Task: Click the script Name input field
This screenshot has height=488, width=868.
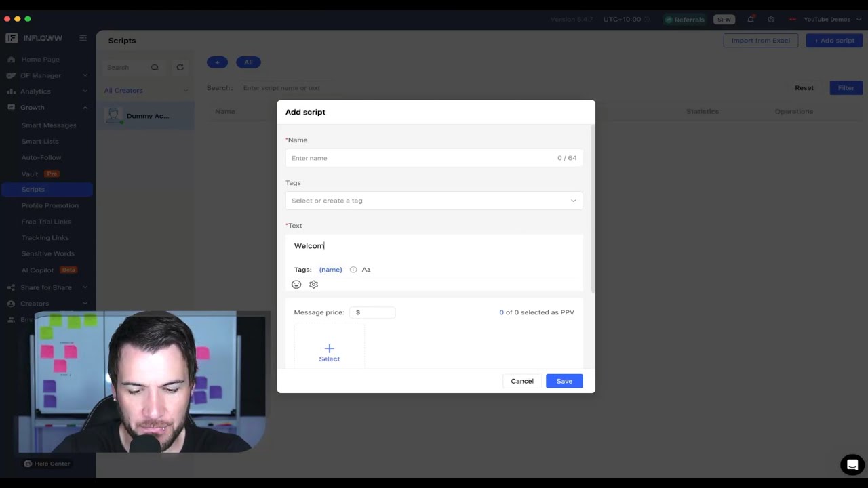Action: click(434, 158)
